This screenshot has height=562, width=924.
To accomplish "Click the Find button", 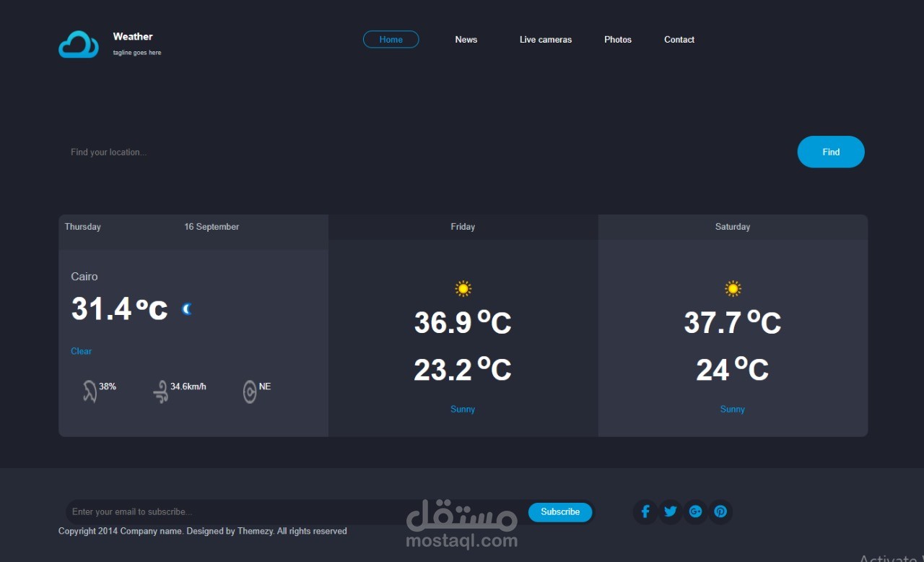I will click(831, 152).
